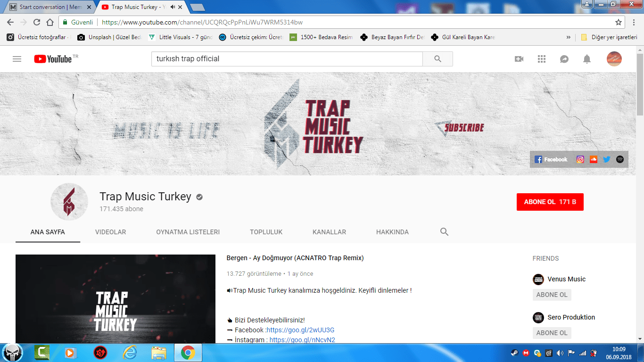Screen dimensions: 644x362
Task: Open the 1500+ Bedava Resim bookmark
Action: pos(322,37)
